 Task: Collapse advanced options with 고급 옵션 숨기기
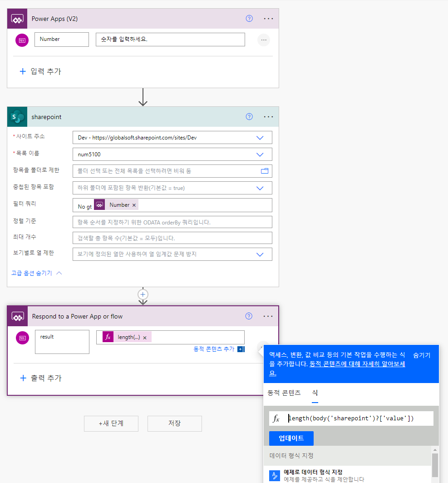point(37,273)
